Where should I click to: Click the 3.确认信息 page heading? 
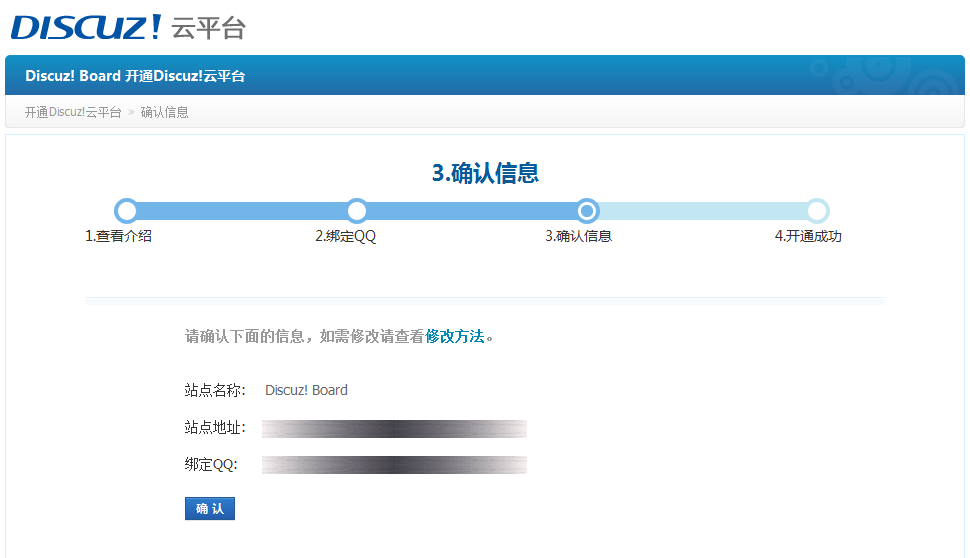tap(485, 173)
